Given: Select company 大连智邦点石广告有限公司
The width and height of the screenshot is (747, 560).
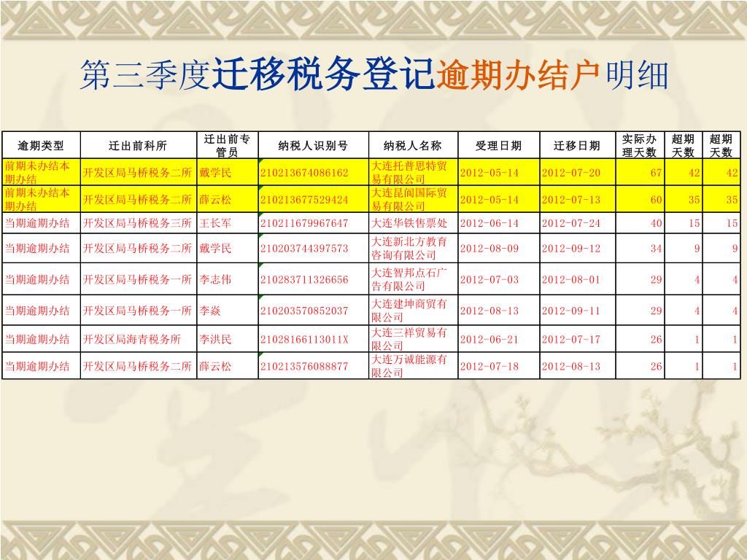Looking at the screenshot, I should pos(409,279).
